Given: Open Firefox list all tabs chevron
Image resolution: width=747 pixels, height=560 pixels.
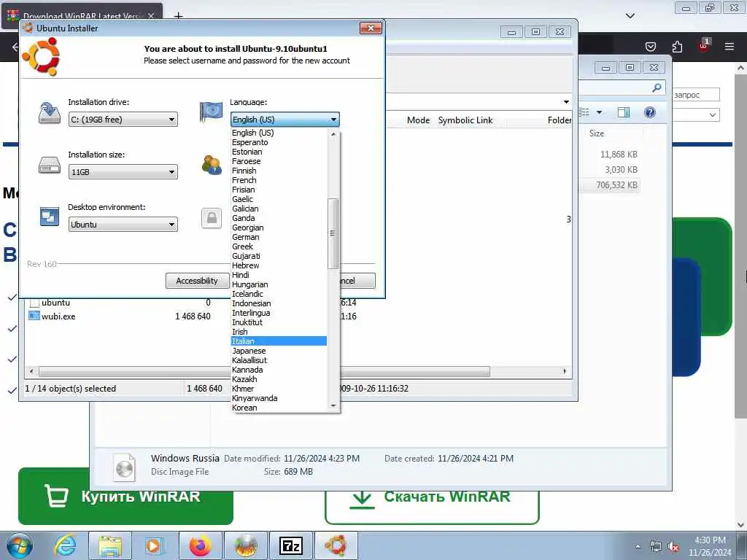Looking at the screenshot, I should click(x=630, y=16).
